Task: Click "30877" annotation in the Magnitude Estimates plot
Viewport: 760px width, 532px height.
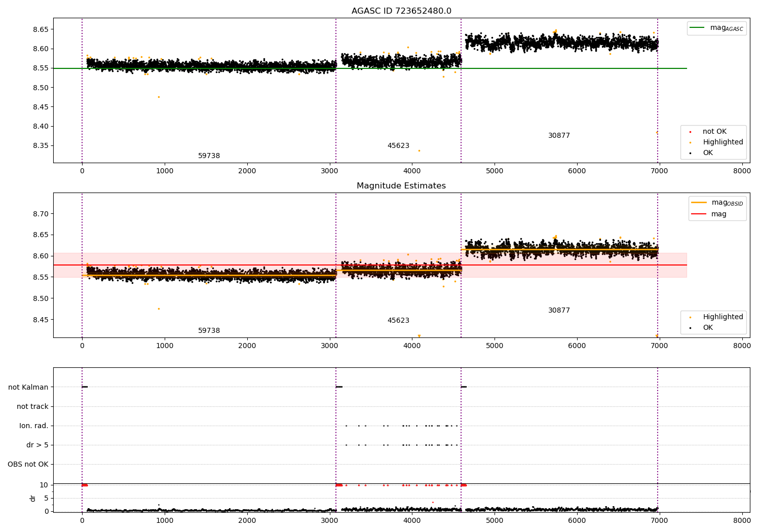Action: tap(559, 311)
